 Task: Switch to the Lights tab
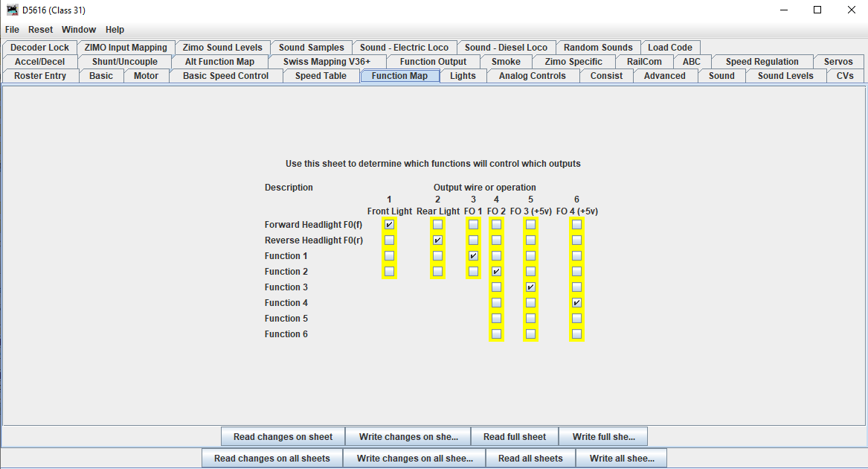click(463, 75)
